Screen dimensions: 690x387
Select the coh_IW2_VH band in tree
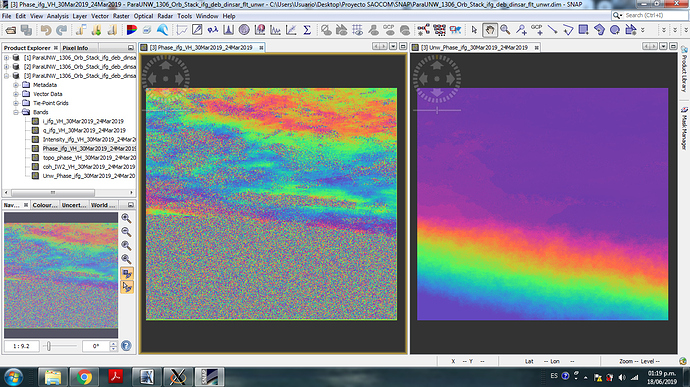pos(88,167)
